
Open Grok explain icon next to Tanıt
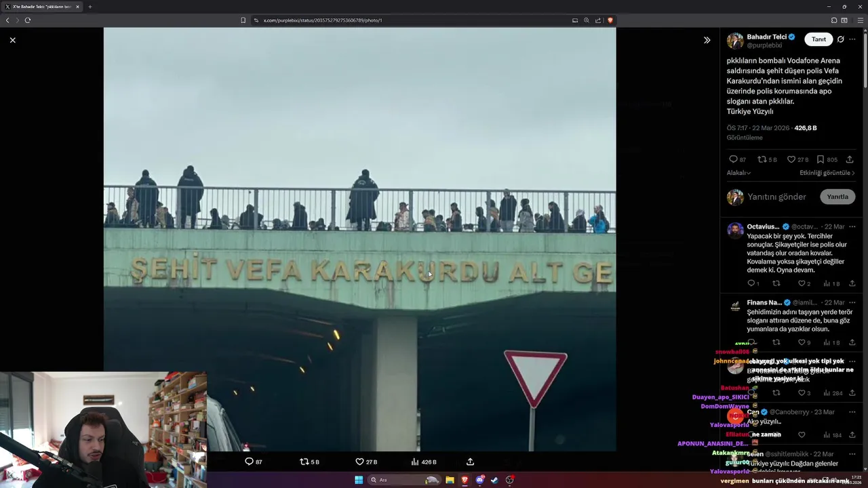(x=840, y=39)
